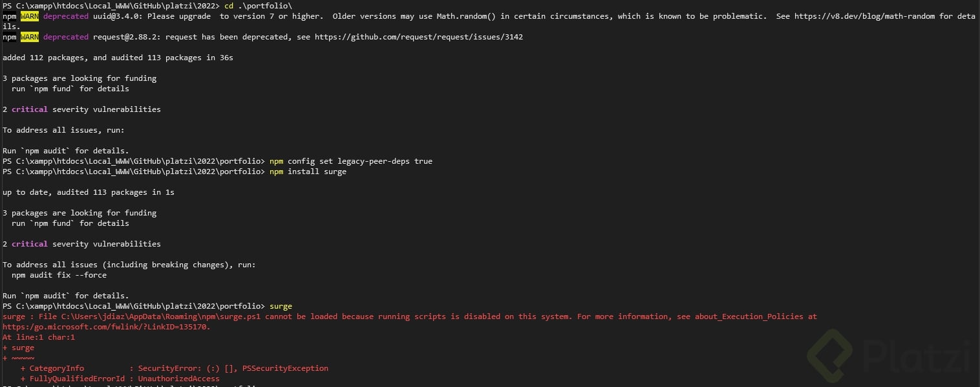Click the 'up to date, audited 113 packages' line
Image resolution: width=980 pixels, height=387 pixels.
[89, 192]
